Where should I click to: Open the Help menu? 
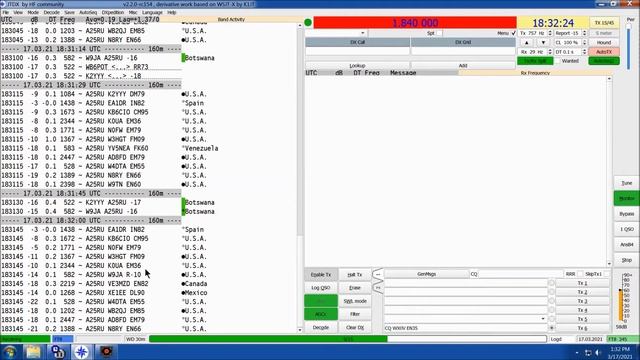point(171,12)
